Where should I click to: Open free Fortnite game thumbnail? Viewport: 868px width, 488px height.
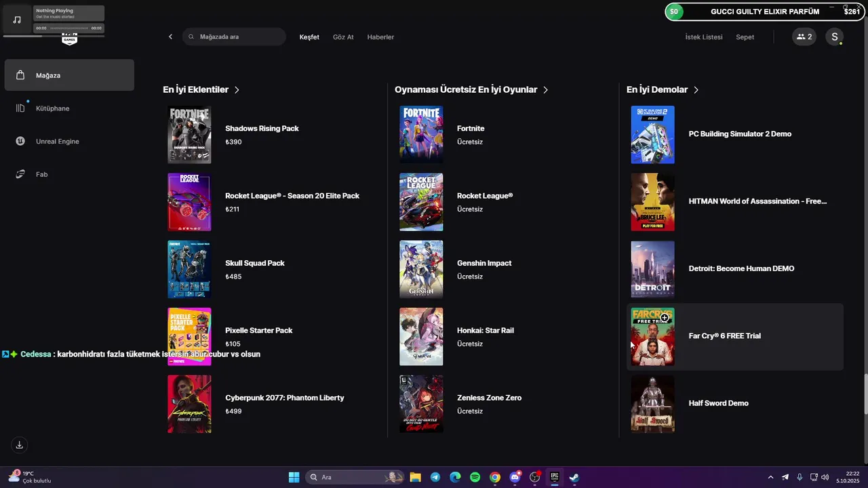[421, 134]
